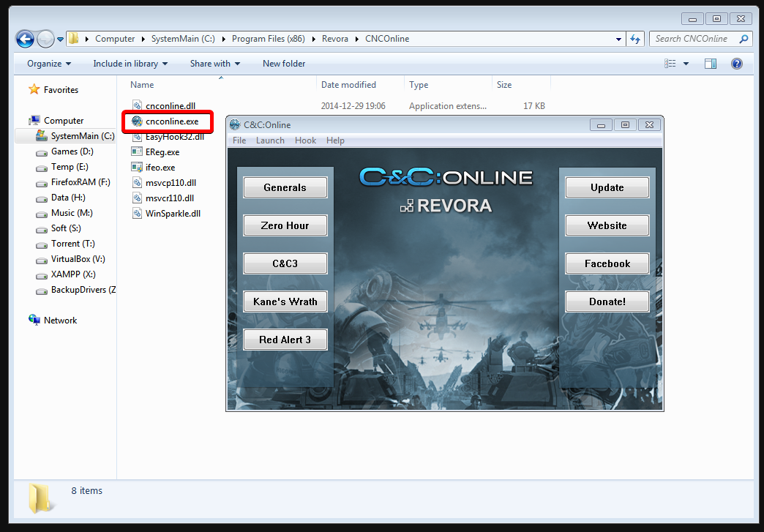This screenshot has height=532, width=764.
Task: Select Music (M:) drive
Action: click(x=64, y=213)
